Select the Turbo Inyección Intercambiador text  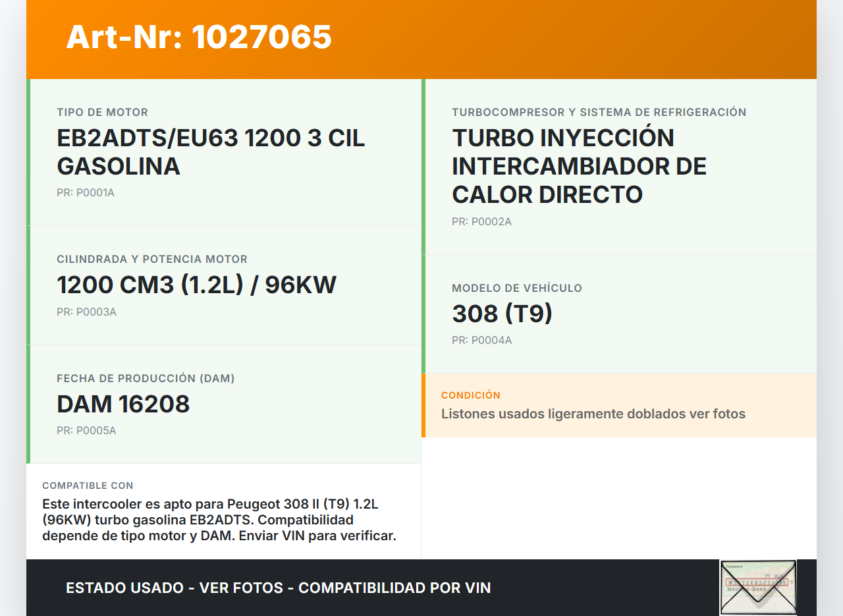[579, 166]
